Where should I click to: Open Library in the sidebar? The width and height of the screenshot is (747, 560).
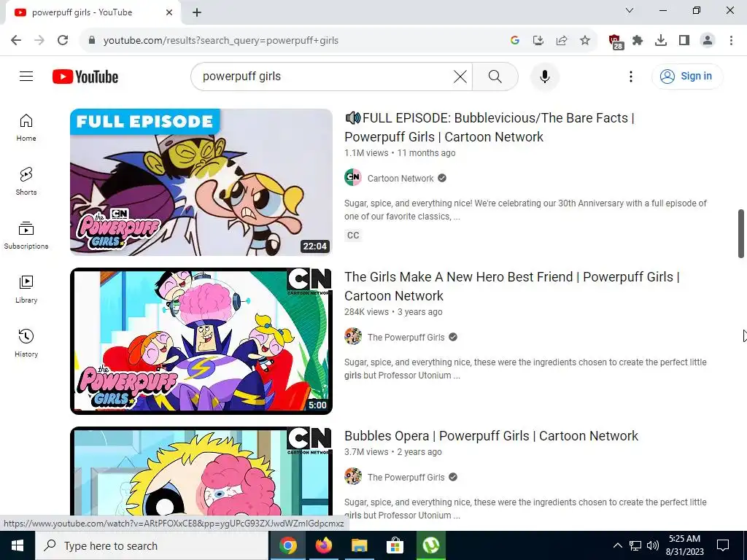click(x=26, y=289)
